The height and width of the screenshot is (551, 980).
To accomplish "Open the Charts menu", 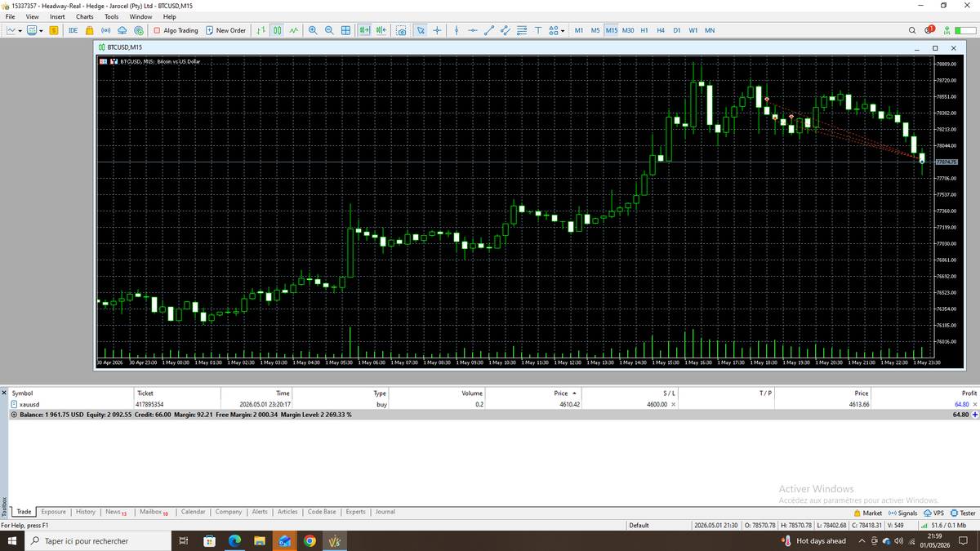I will tap(84, 16).
